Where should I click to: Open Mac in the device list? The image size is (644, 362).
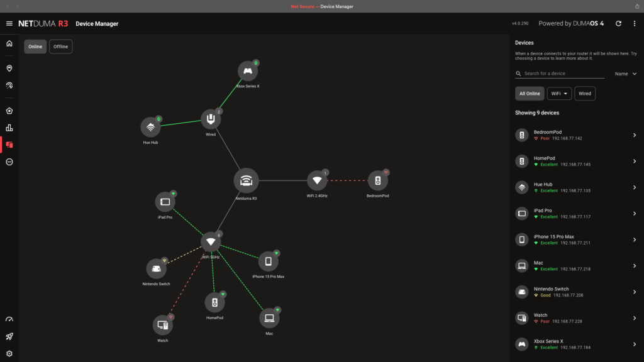(576, 266)
